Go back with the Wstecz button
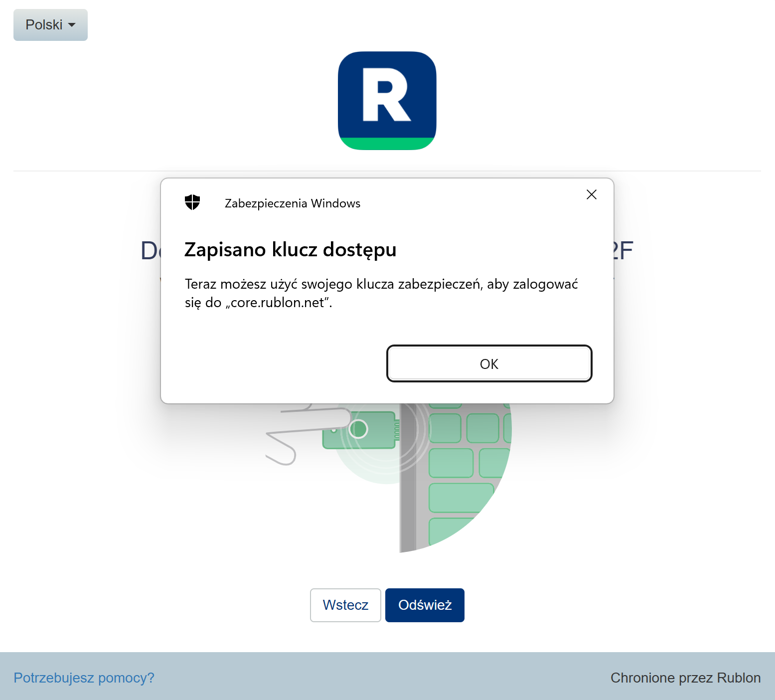The image size is (775, 700). [345, 605]
